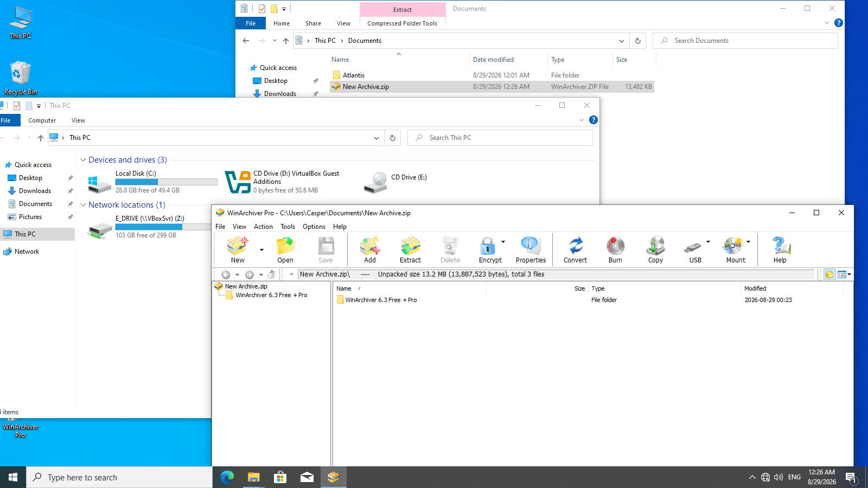The image size is (868, 488).
Task: Click the up arrow in This PC window
Action: pos(41,138)
